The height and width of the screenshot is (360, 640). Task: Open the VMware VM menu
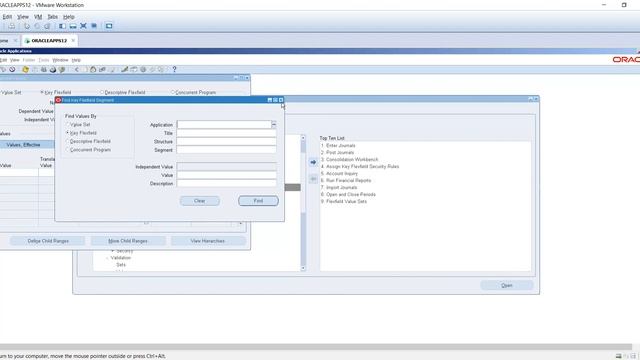tap(38, 17)
